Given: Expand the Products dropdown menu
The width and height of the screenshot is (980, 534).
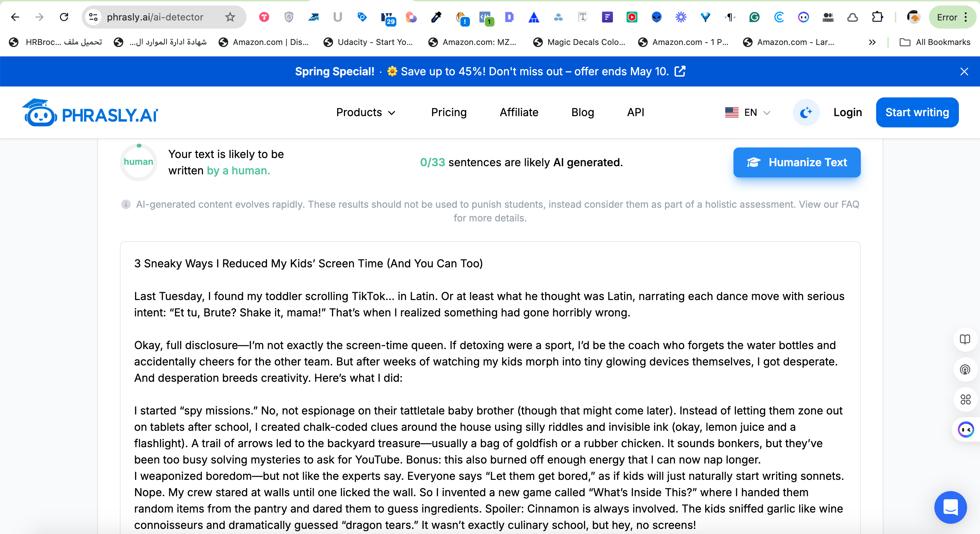Looking at the screenshot, I should [x=366, y=112].
